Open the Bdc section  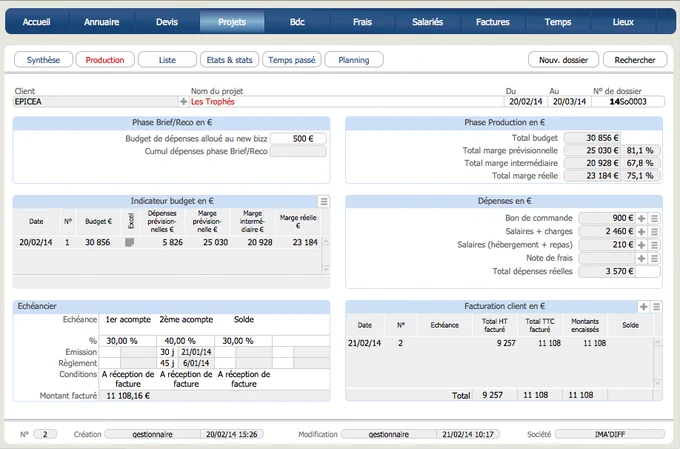pyautogui.click(x=297, y=22)
